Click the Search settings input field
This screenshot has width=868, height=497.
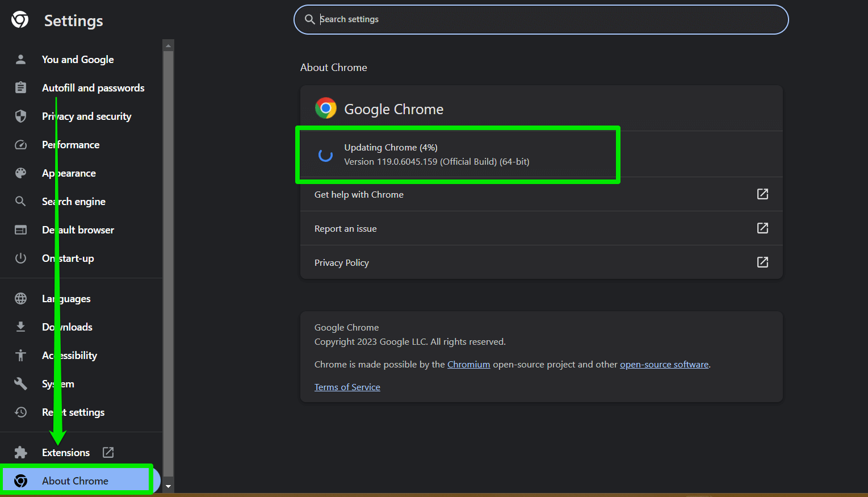point(539,19)
